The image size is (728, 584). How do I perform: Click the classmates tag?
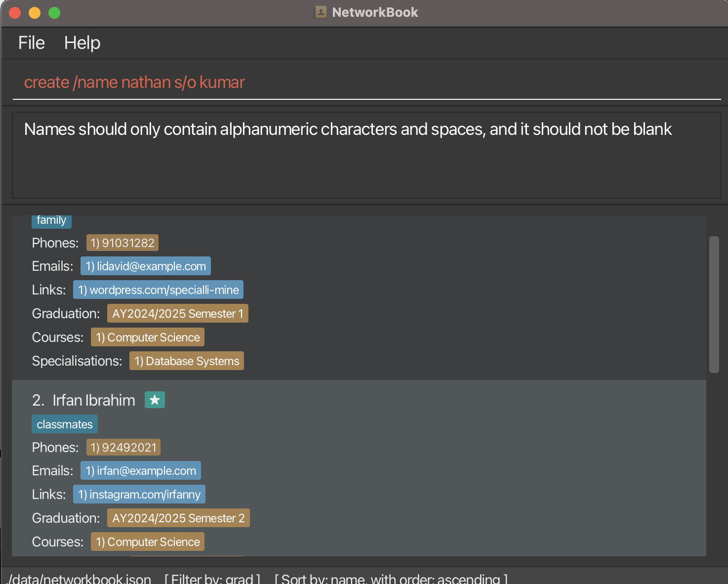tap(65, 424)
